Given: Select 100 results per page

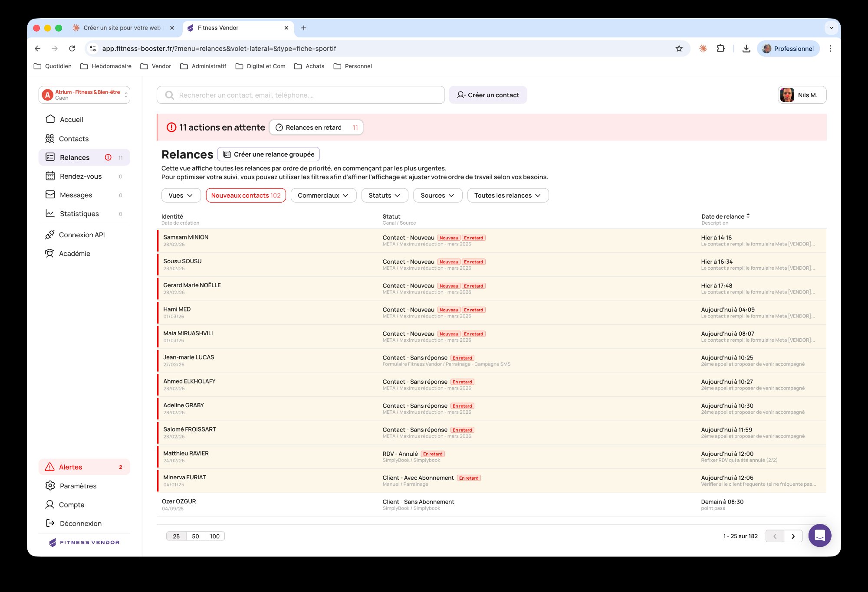Looking at the screenshot, I should [214, 536].
